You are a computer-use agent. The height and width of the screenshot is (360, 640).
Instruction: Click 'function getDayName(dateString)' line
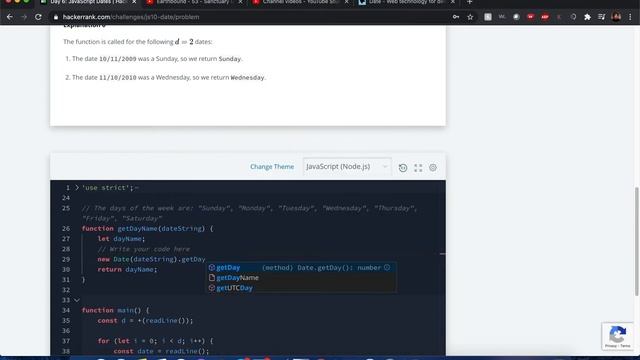point(147,229)
